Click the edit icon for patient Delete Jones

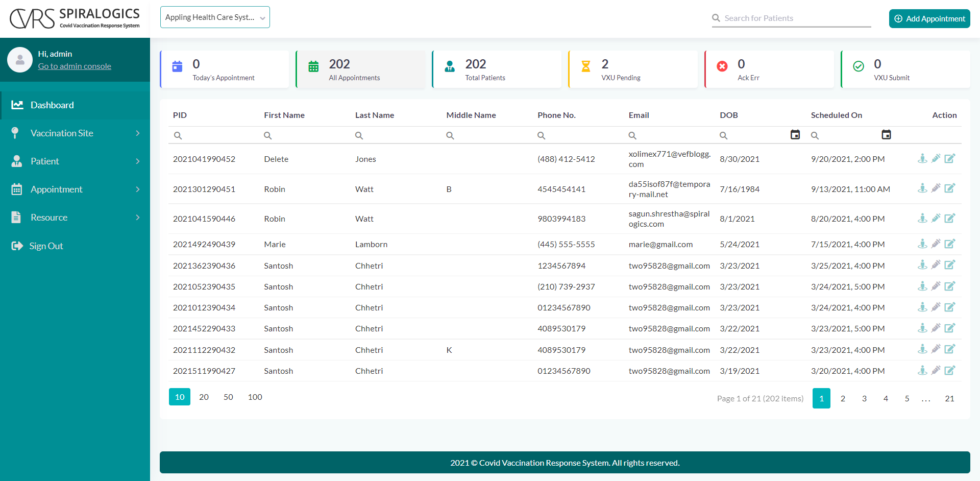pos(949,158)
